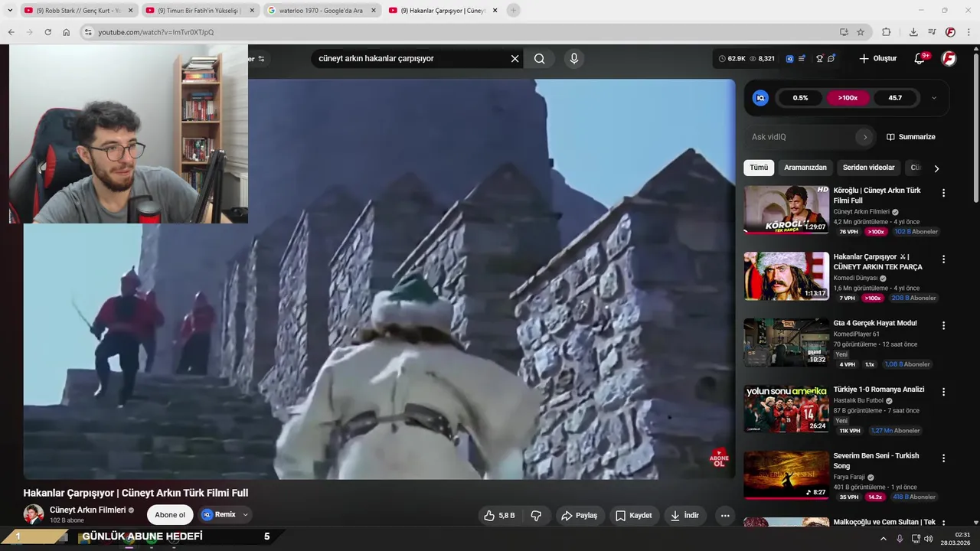Open a new Chrome tab
The height and width of the screenshot is (551, 980).
click(513, 11)
